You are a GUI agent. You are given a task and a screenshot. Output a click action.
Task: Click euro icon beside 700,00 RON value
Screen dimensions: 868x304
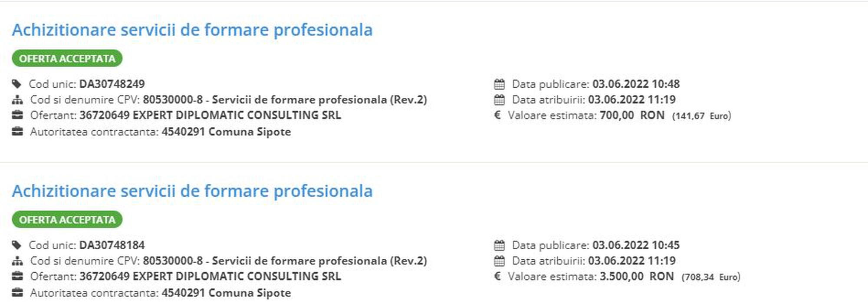coord(497,115)
